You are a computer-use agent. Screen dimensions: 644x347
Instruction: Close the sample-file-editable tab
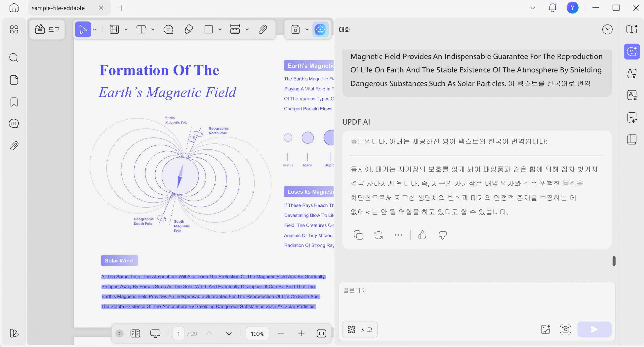click(x=101, y=8)
